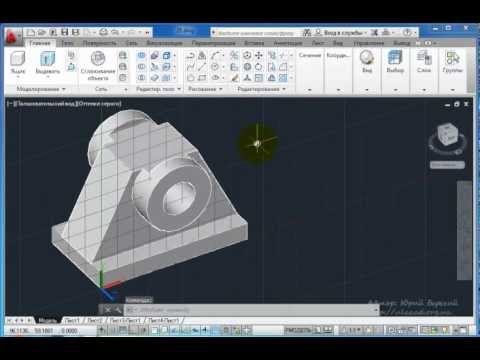Open the View (Вид) panel button
Viewport: 480px width, 360px height.
[367, 62]
